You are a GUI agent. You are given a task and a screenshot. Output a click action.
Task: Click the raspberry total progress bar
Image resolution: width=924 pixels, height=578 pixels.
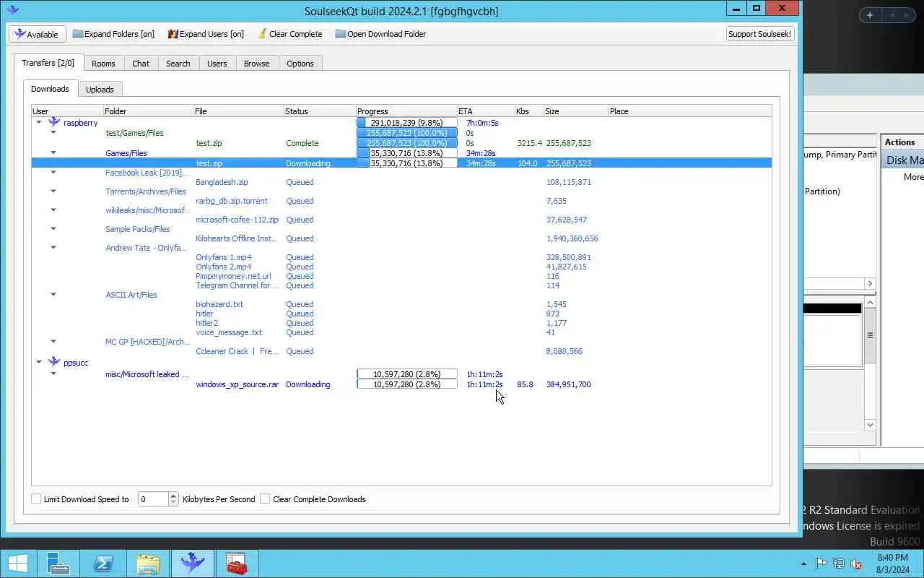coord(407,123)
